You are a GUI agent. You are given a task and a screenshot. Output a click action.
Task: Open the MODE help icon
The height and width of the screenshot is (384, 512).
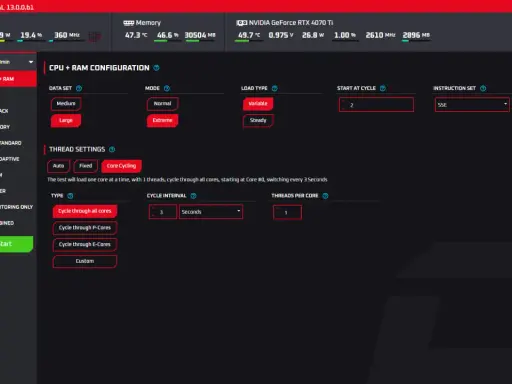point(167,88)
